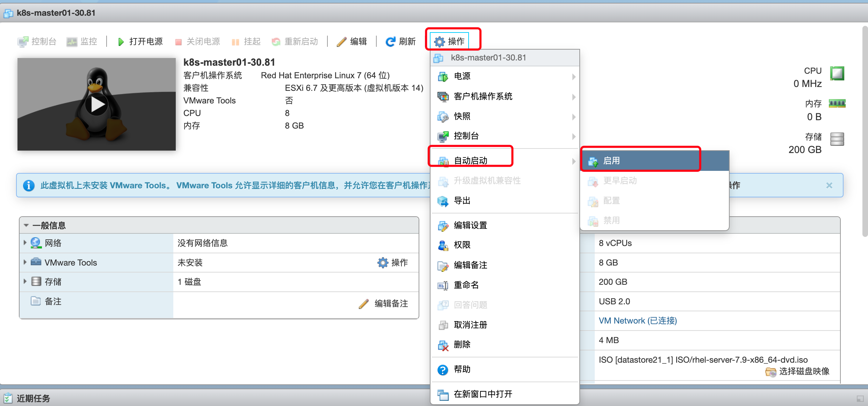Click the VM Network connected link
This screenshot has height=406, width=868.
point(638,321)
